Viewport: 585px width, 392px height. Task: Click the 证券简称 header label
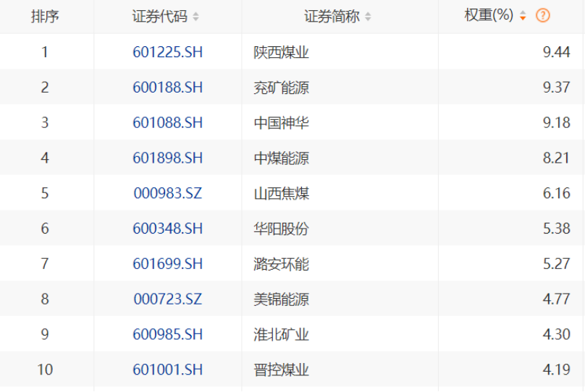[332, 17]
